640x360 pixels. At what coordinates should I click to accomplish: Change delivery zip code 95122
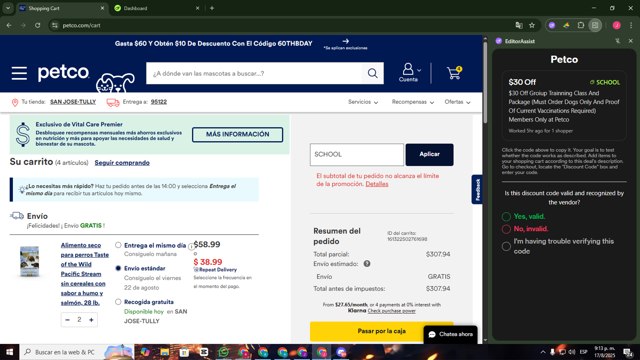coord(158,102)
